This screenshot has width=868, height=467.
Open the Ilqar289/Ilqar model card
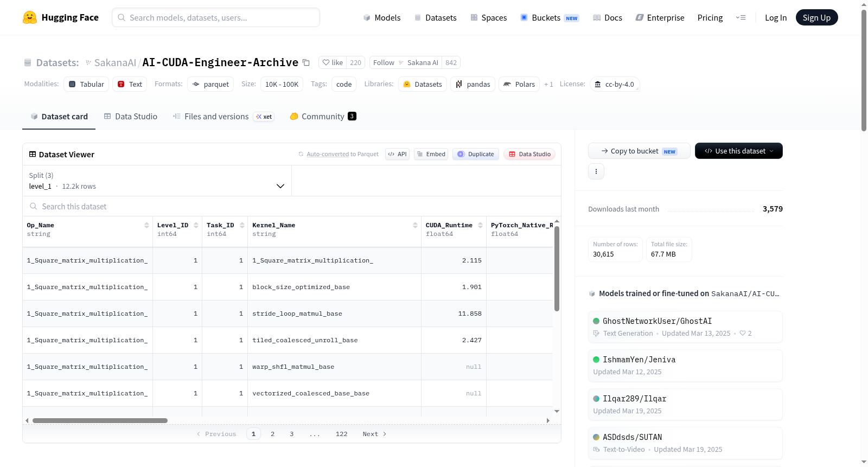(x=685, y=405)
